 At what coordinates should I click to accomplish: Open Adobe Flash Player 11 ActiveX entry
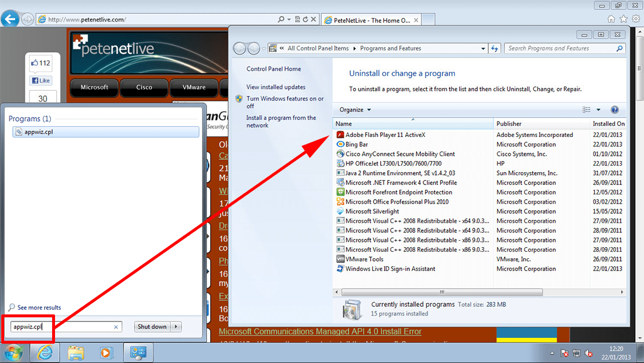386,134
